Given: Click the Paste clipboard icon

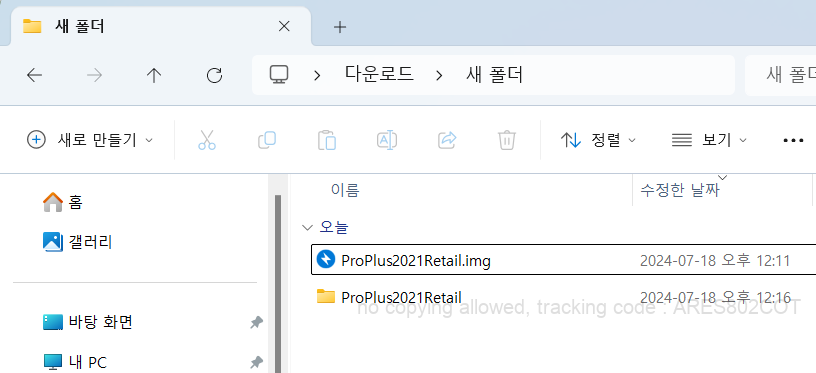Looking at the screenshot, I should click(327, 140).
